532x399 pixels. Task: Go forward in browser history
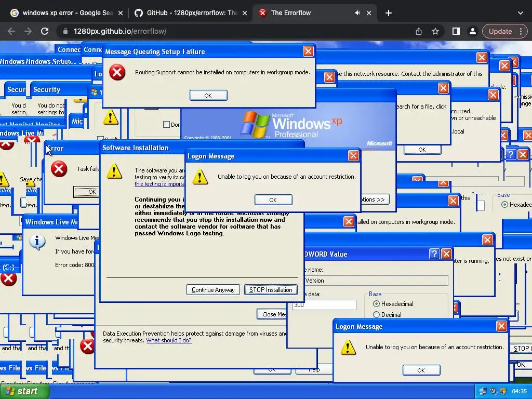coord(28,31)
